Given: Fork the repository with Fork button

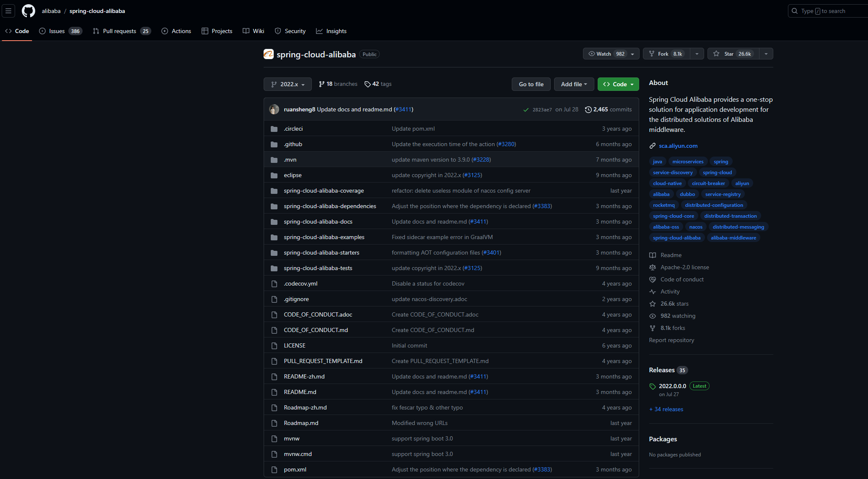Looking at the screenshot, I should (x=666, y=54).
